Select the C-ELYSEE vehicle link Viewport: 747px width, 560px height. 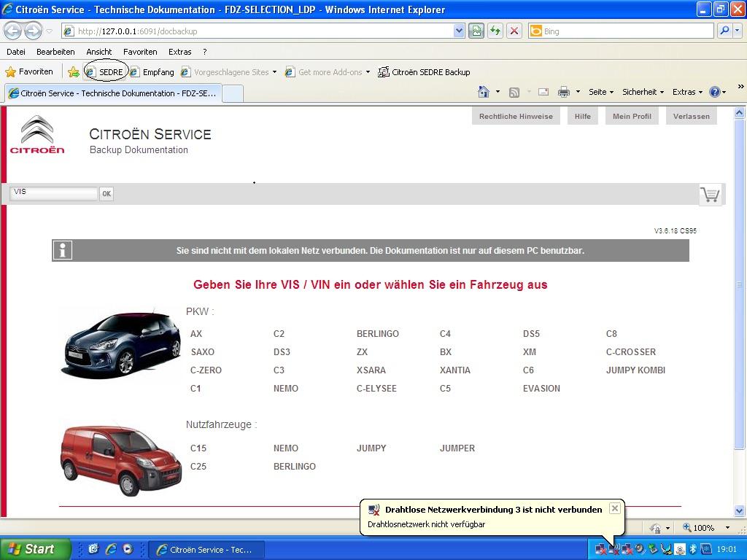point(376,388)
